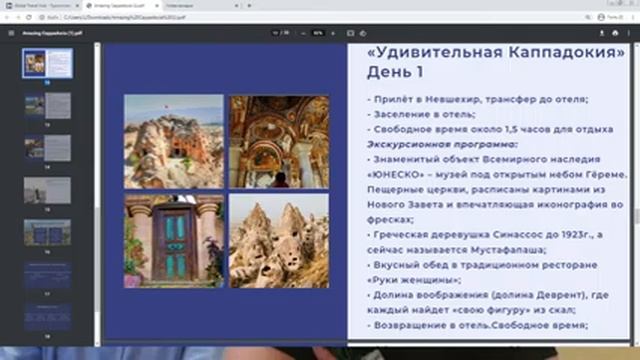The image size is (640, 360).
Task: Click the cave church fresco photo
Action: pos(279,141)
